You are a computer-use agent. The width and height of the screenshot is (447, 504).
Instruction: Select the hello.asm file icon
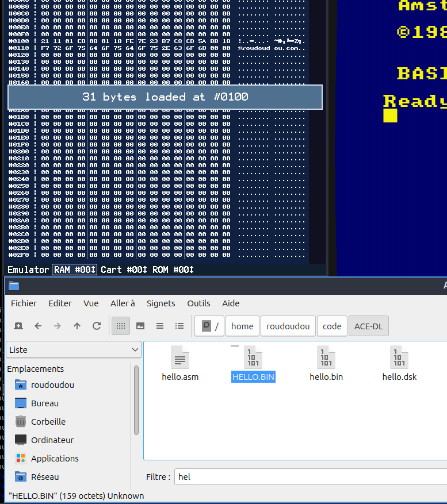180,358
